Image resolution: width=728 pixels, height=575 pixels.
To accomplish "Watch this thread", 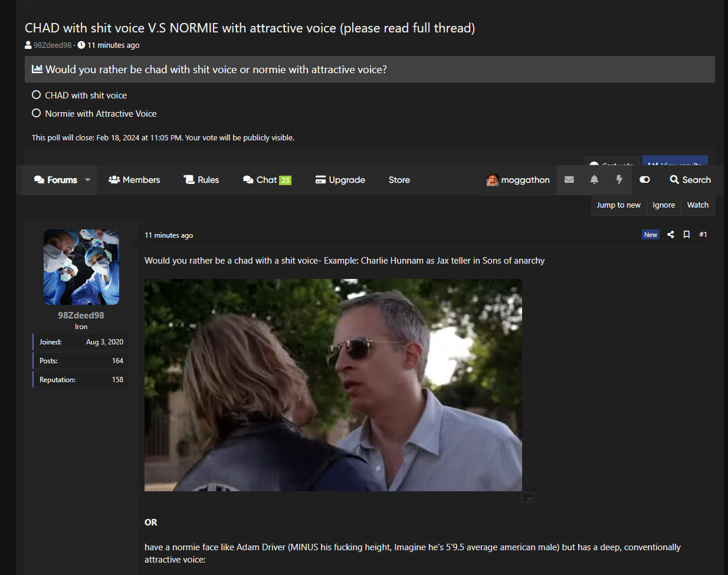I will click(x=698, y=205).
